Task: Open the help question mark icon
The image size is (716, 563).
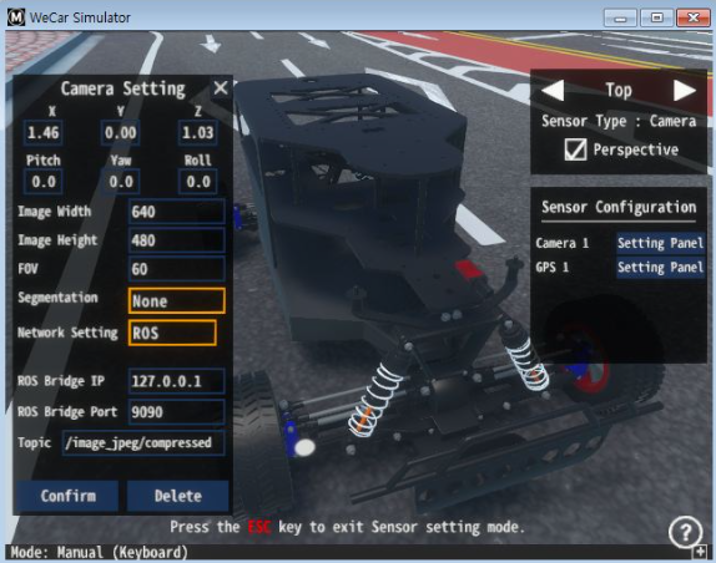Action: (x=685, y=531)
